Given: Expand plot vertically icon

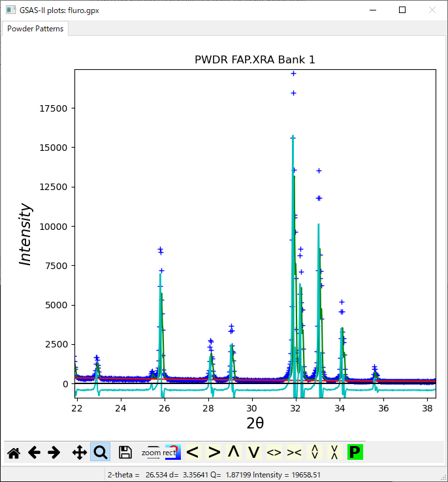Looking at the screenshot, I should pos(315,452).
